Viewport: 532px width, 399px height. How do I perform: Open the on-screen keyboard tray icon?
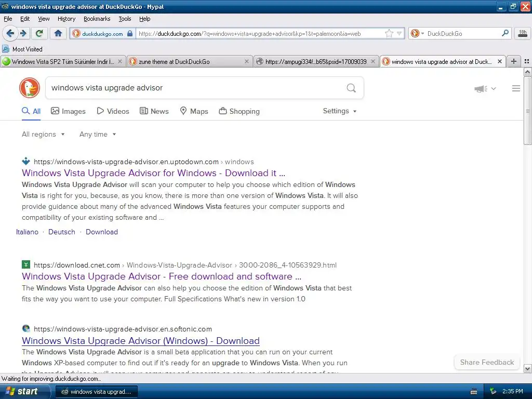[474, 392]
